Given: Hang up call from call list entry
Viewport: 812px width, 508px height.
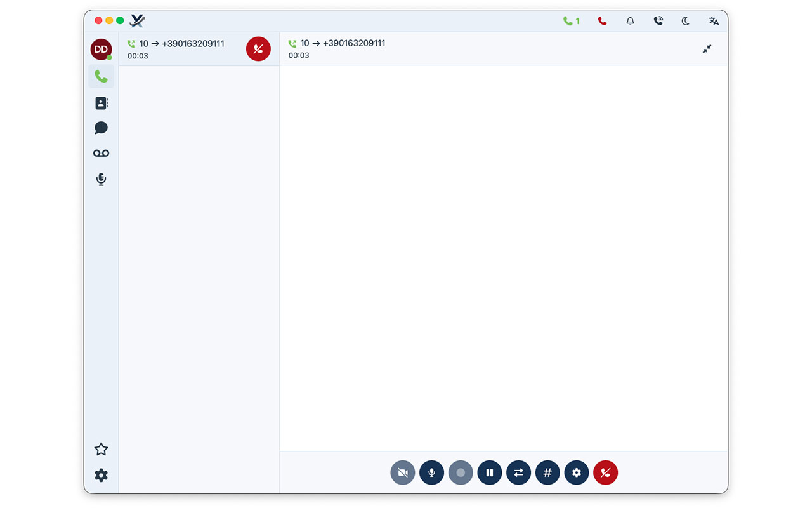Looking at the screenshot, I should pyautogui.click(x=258, y=49).
